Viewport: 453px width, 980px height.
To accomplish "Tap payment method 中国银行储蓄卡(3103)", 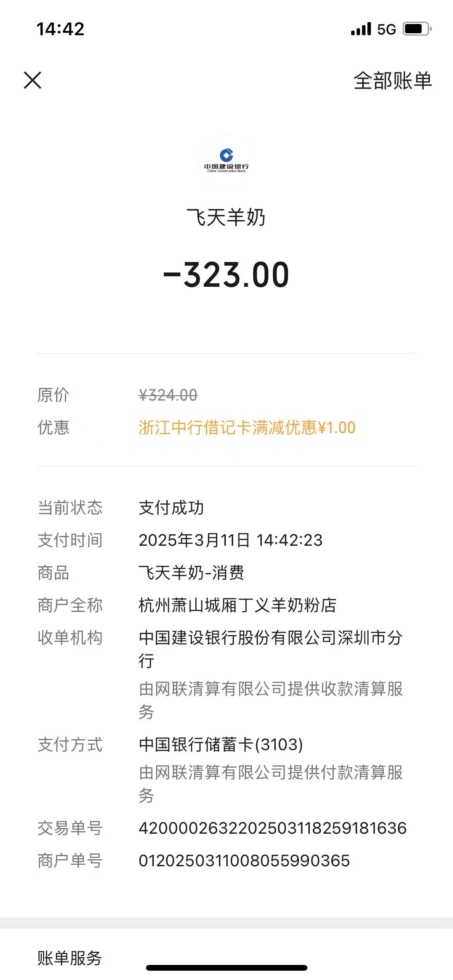I will pyautogui.click(x=221, y=745).
